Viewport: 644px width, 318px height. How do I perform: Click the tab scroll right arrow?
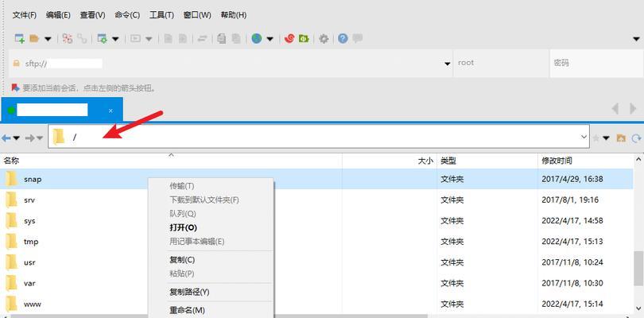[633, 109]
